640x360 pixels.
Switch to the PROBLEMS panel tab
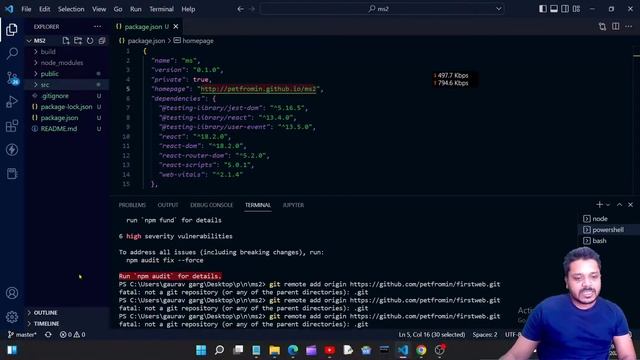pyautogui.click(x=132, y=205)
